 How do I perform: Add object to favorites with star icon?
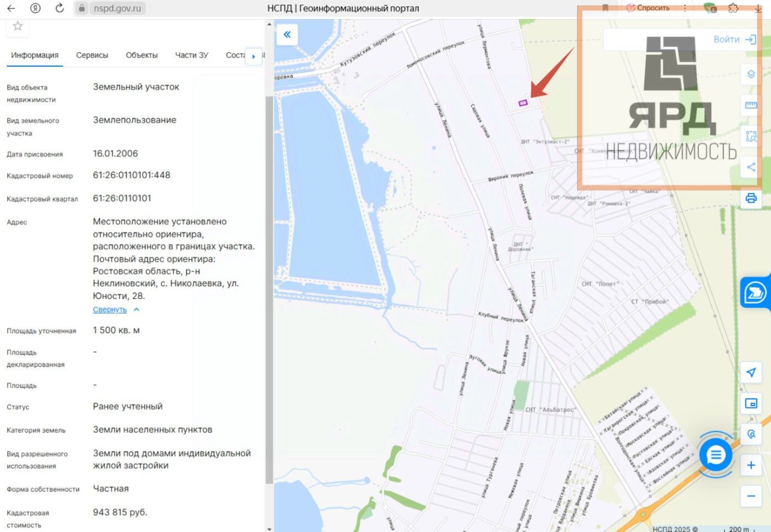(17, 26)
